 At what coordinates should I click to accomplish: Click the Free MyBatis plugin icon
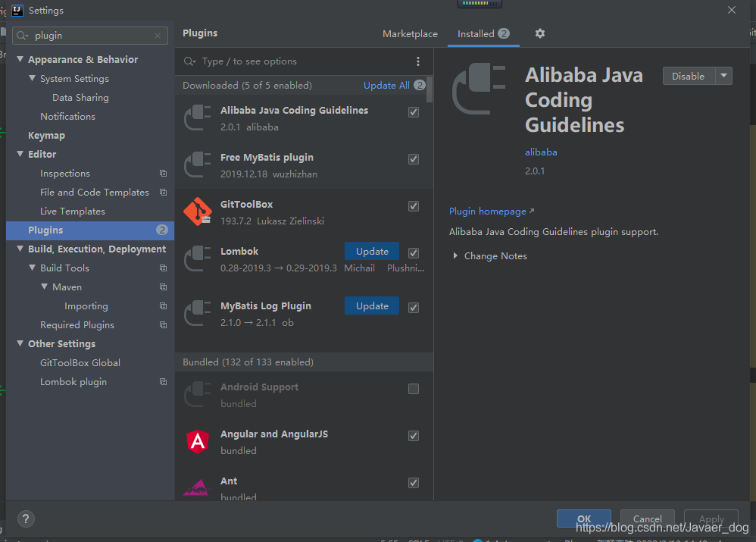[x=198, y=164]
